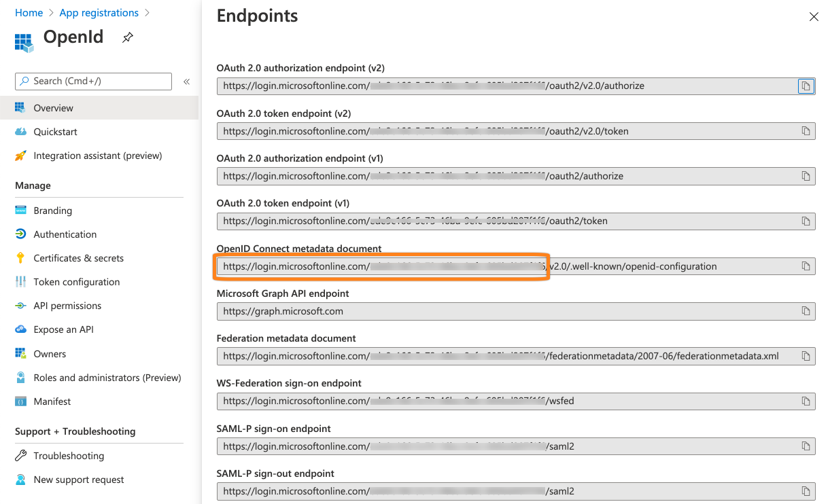Open Troubleshooting via the wrench icon
The height and width of the screenshot is (504, 830).
[x=21, y=455]
